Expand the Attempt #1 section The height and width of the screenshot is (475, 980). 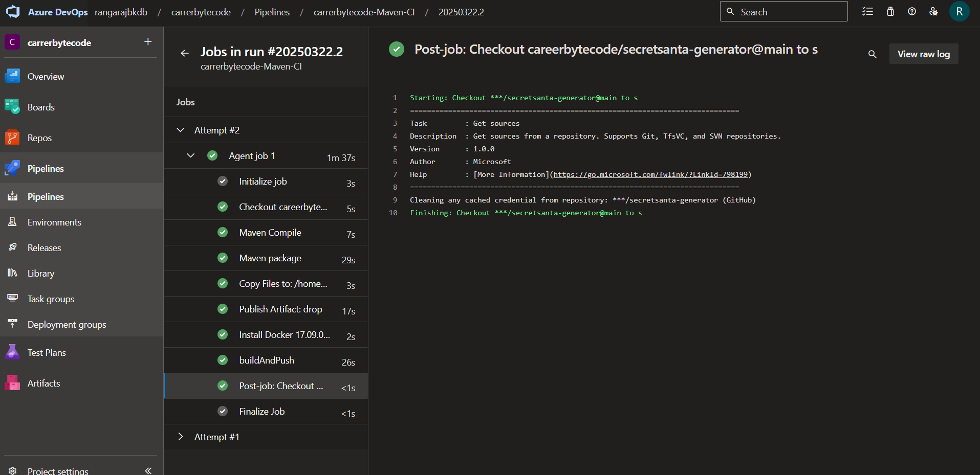pyautogui.click(x=180, y=437)
